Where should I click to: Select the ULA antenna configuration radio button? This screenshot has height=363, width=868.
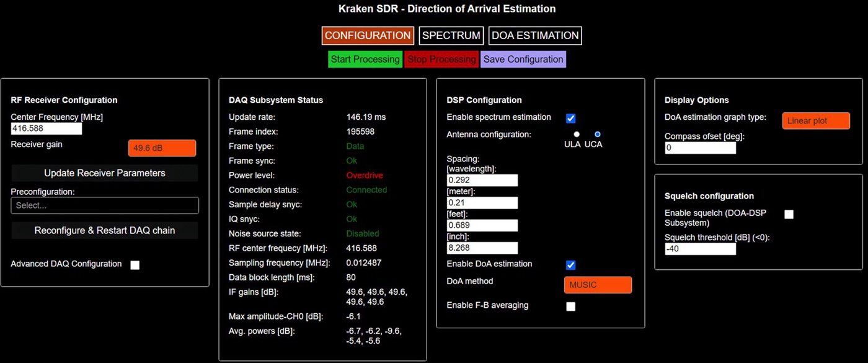[x=577, y=134]
